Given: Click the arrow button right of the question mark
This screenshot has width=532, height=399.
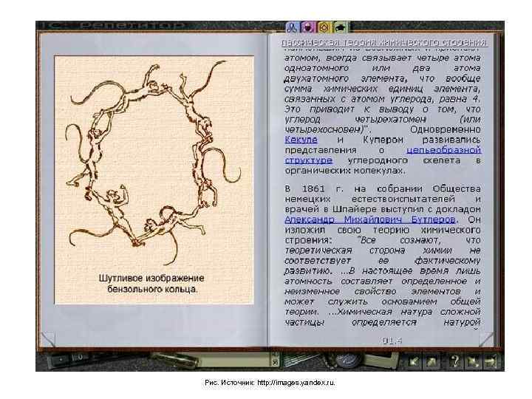Looking at the screenshot, I should pos(473,361).
